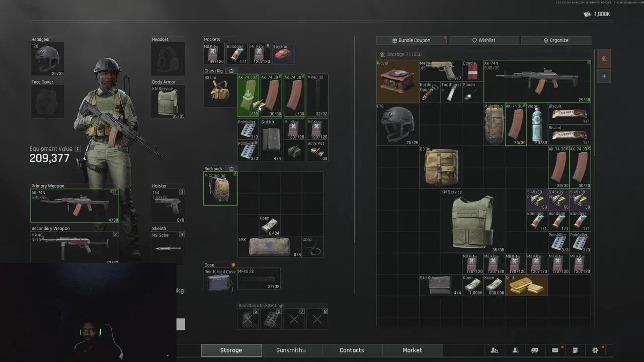Select the AK-74N rifle in storage
This screenshot has width=644, height=362.
click(537, 81)
